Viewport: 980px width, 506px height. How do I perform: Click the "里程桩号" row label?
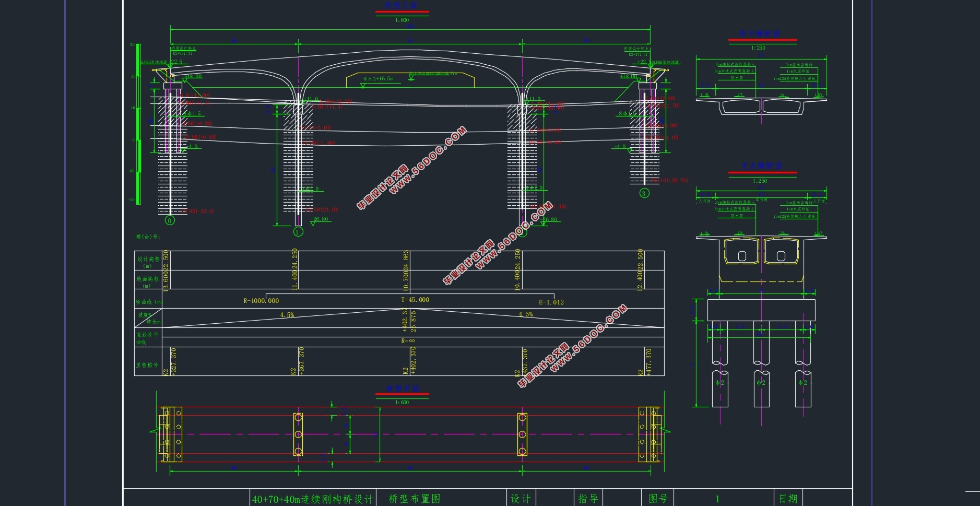pos(147,365)
